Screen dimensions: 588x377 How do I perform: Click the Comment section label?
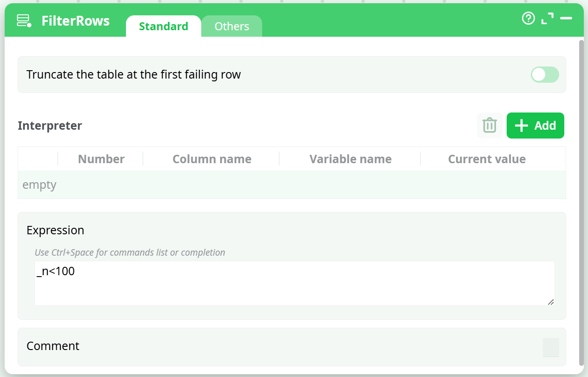pos(53,346)
